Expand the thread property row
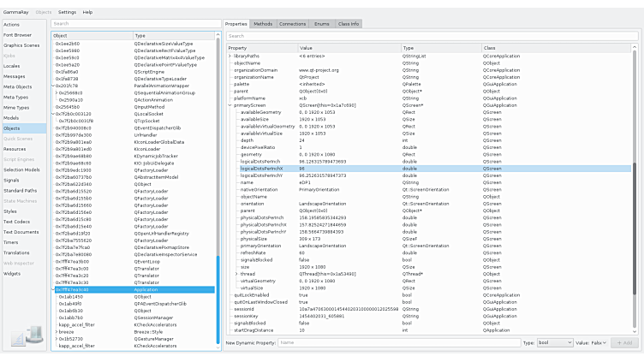Viewport: 644px width, 362px height. pos(236,274)
